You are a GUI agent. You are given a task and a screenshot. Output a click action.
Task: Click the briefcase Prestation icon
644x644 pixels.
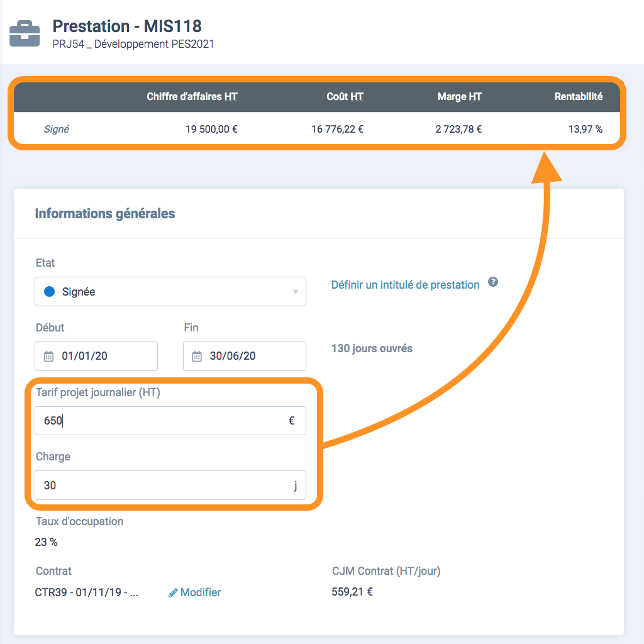[25, 34]
